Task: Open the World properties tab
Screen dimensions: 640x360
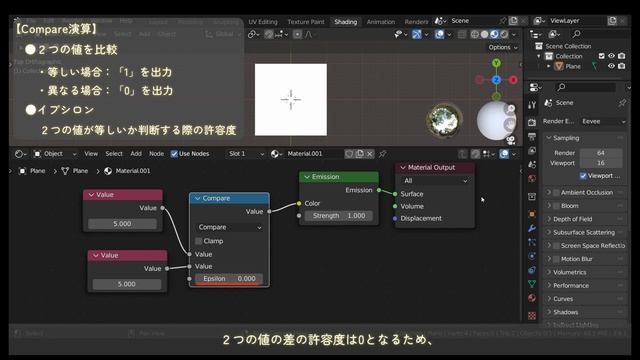Action: 531,178
